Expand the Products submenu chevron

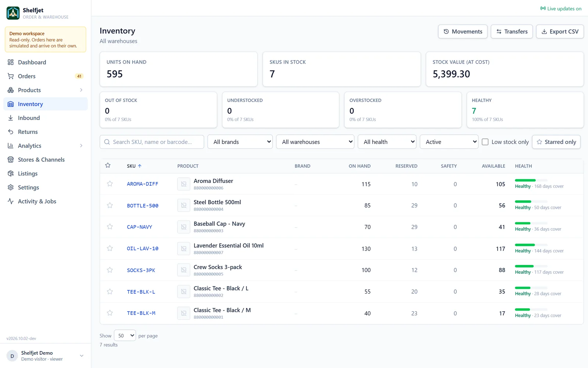pyautogui.click(x=81, y=90)
